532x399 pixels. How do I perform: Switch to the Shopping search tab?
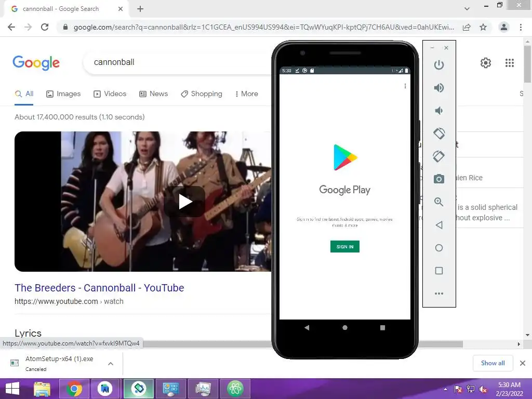click(202, 94)
